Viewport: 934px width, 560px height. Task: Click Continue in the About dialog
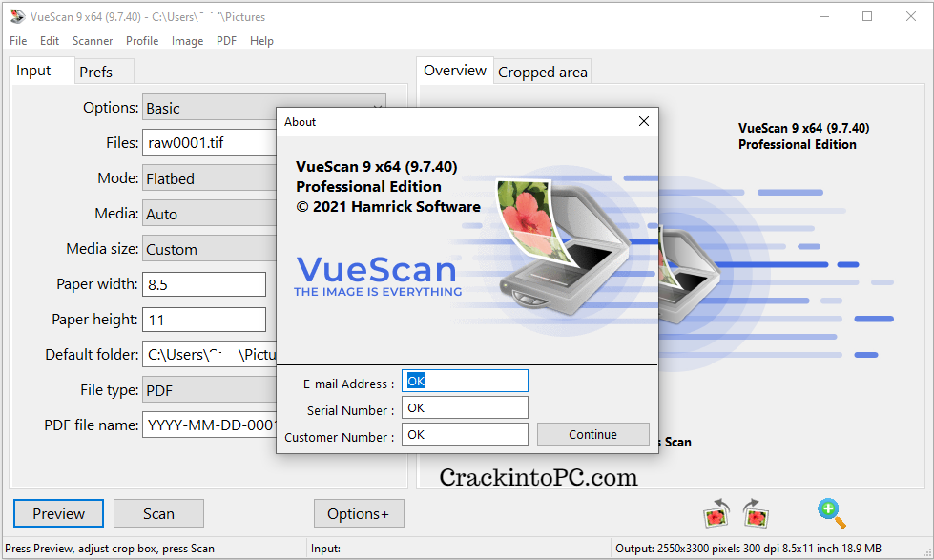593,434
